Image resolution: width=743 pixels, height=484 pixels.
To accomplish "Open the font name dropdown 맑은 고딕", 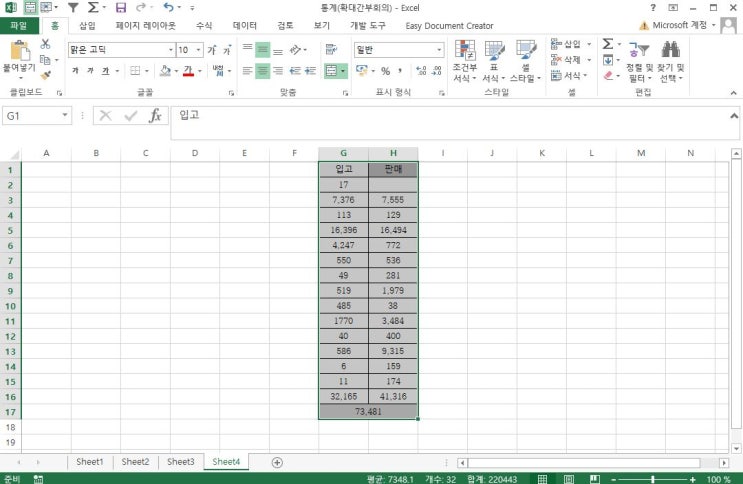I will click(x=171, y=50).
